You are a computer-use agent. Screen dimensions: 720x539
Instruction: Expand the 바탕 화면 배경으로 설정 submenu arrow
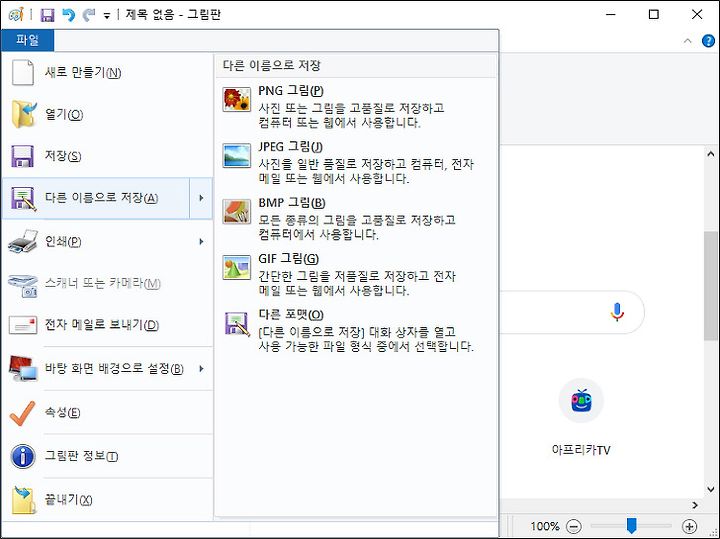[201, 369]
